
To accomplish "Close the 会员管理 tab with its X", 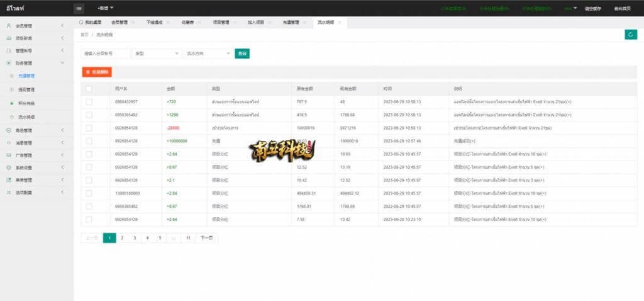I will tap(133, 22).
